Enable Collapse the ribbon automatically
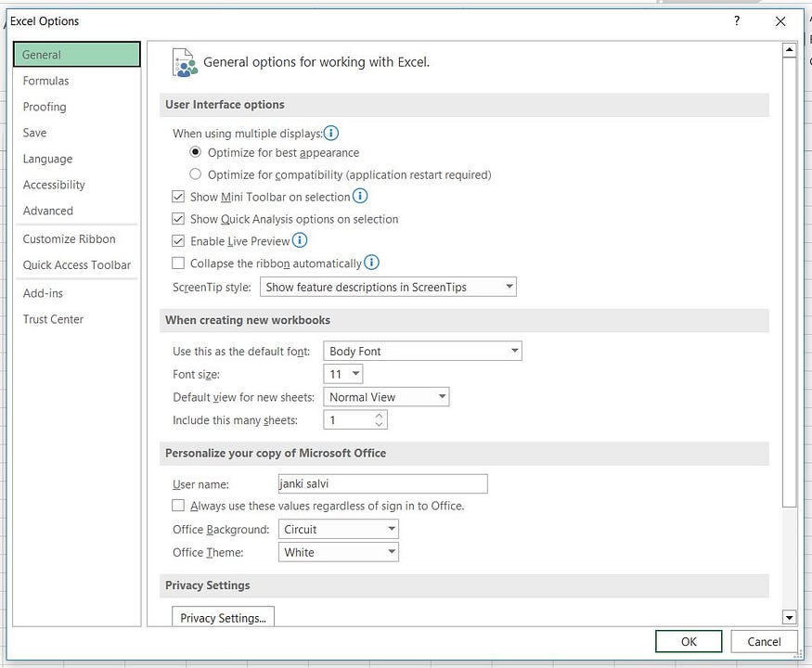Viewport: 812px width, 668px height. point(178,263)
